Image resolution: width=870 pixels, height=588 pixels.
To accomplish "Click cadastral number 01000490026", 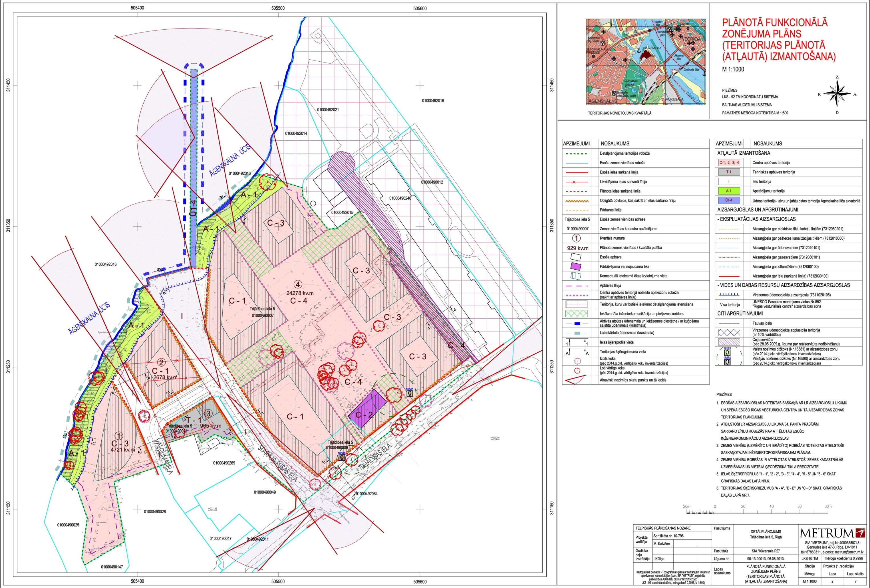I will tap(155, 512).
